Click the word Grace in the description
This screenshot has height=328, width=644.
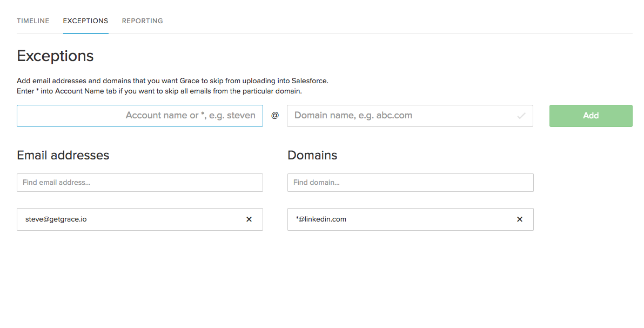(189, 81)
